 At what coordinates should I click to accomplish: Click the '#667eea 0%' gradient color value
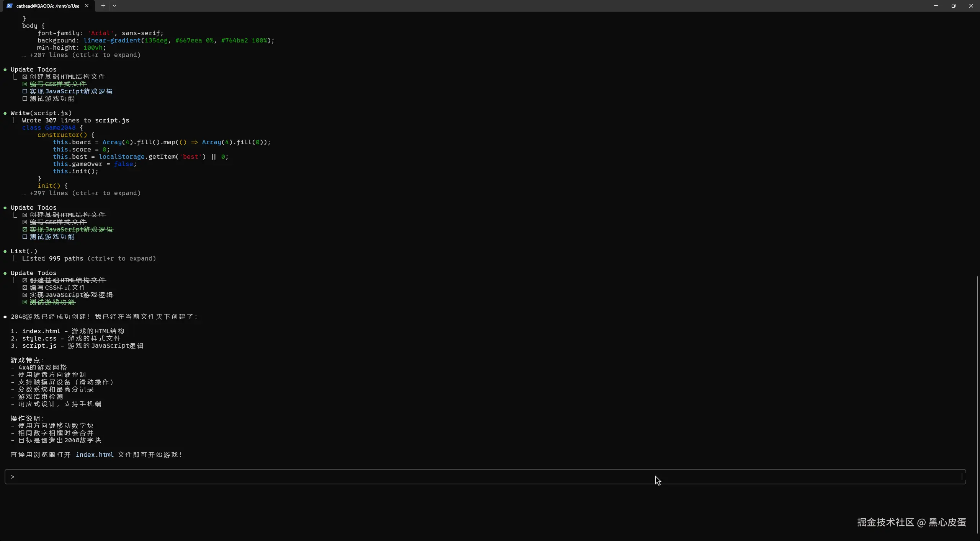(x=194, y=41)
